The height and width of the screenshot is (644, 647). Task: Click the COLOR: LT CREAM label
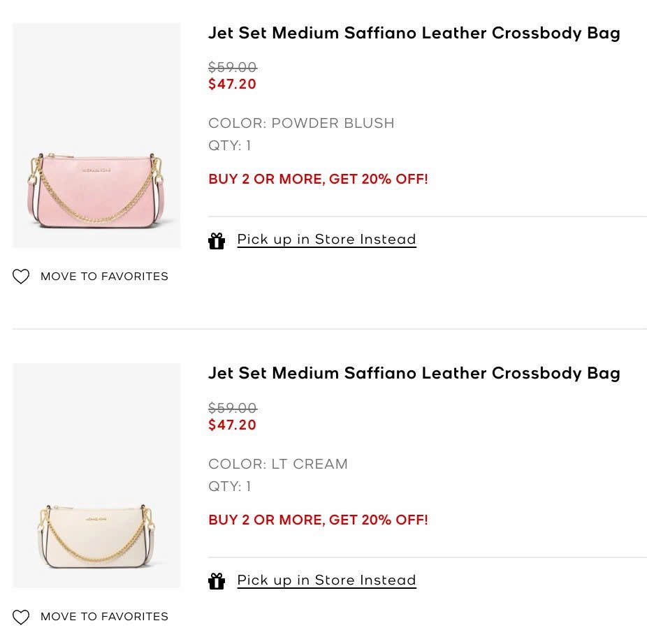[277, 464]
